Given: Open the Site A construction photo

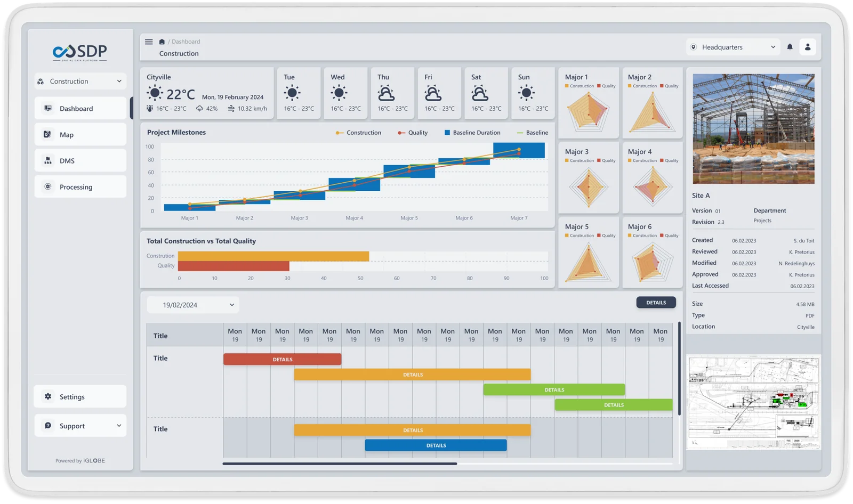Looking at the screenshot, I should pyautogui.click(x=753, y=129).
